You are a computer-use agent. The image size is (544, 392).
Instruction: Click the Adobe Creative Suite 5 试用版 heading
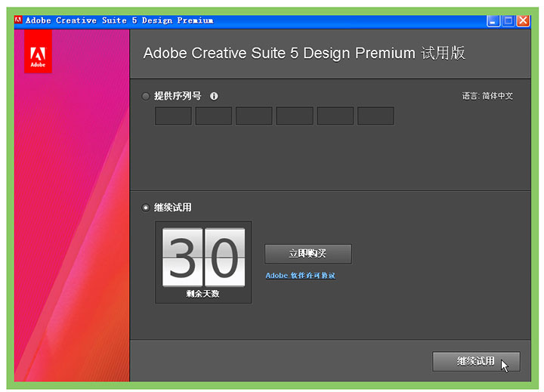pos(304,54)
